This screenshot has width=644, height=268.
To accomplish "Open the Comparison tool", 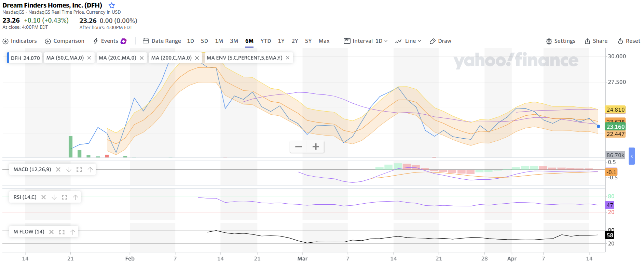I will [65, 41].
